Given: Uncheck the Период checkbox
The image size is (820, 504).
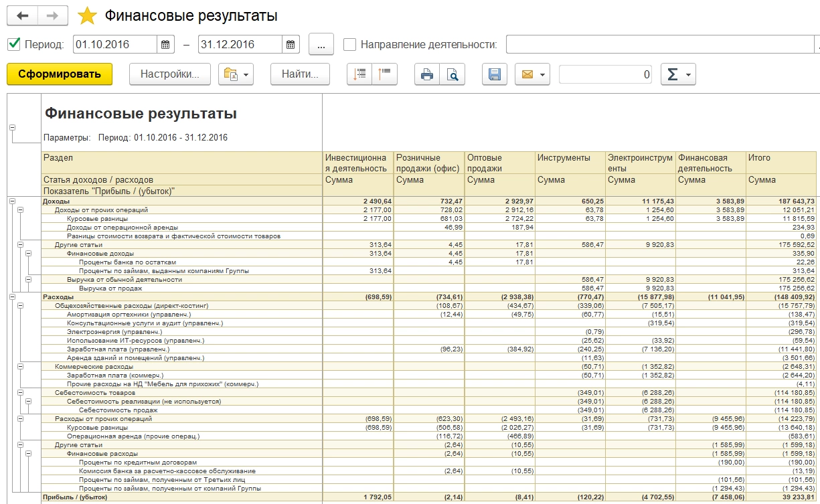Looking at the screenshot, I should 13,45.
